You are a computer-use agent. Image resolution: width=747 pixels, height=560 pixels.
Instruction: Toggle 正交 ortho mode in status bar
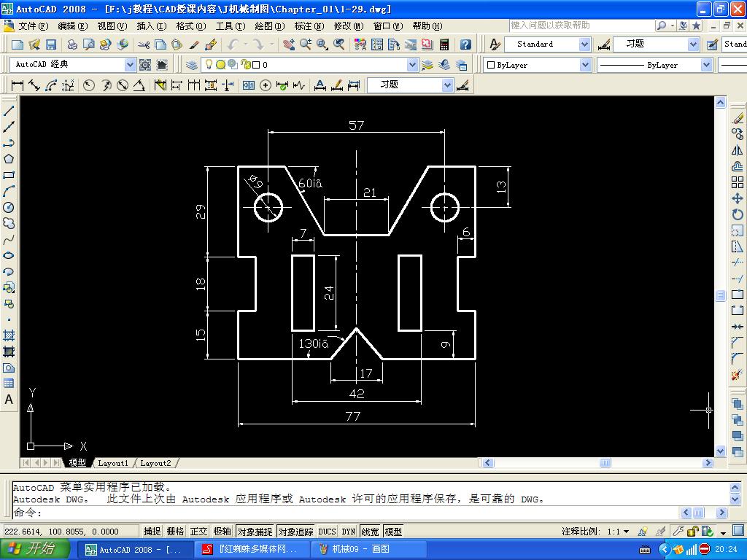[198, 532]
